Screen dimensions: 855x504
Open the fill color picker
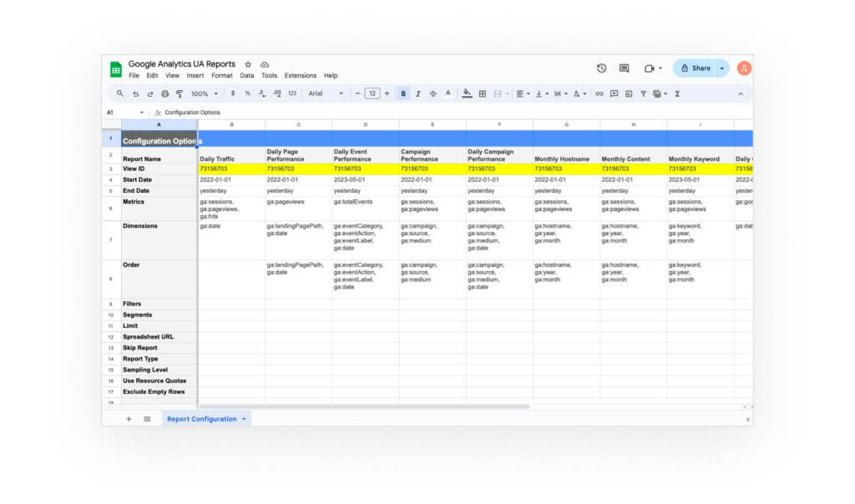point(467,93)
